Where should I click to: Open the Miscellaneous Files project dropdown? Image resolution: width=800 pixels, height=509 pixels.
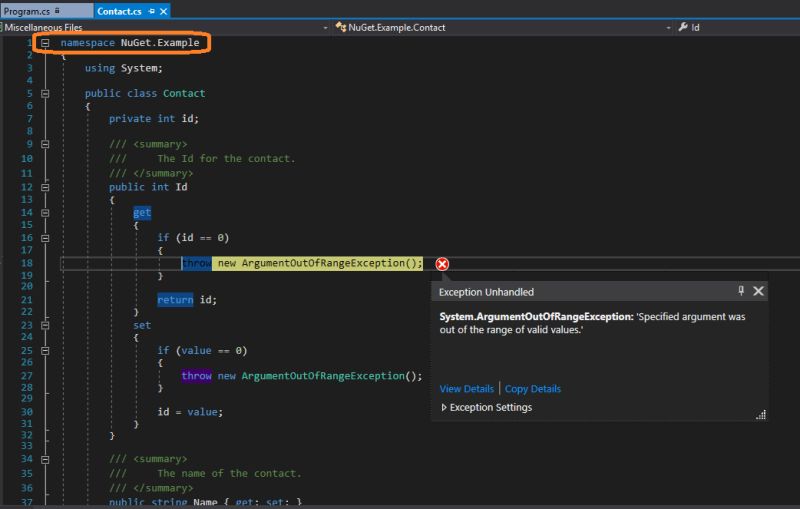pyautogui.click(x=165, y=28)
